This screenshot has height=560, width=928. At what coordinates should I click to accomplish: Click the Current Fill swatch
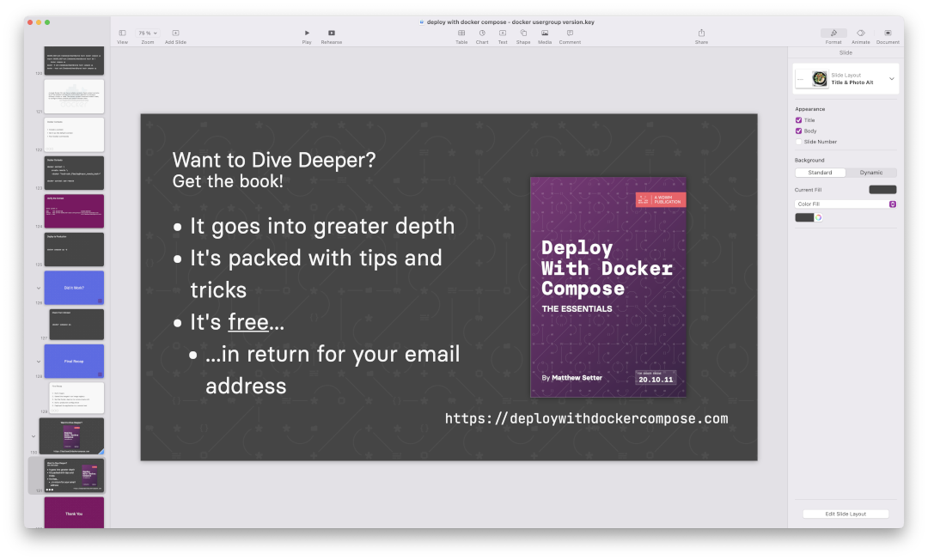pos(882,190)
